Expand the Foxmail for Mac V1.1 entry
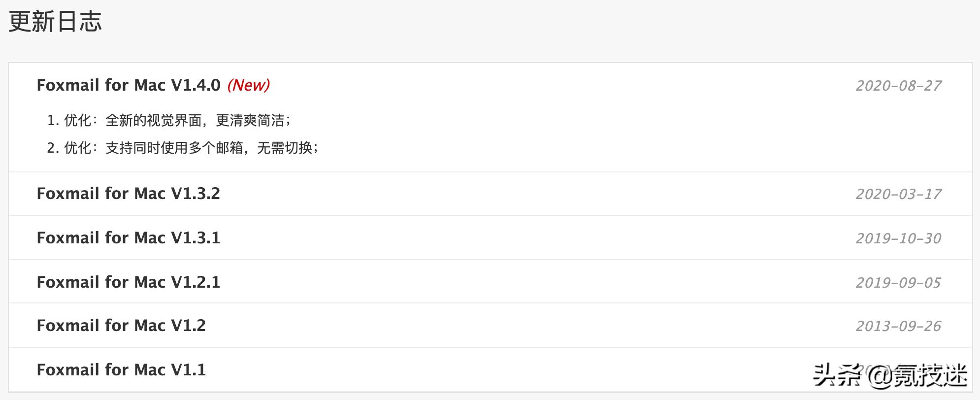Viewport: 980px width, 400px height. [x=121, y=370]
